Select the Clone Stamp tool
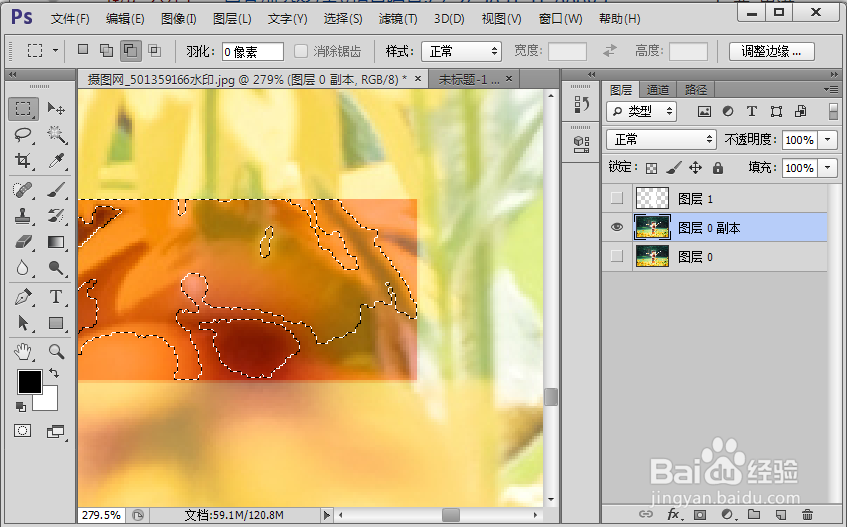Viewport: 847px width, 527px height. [23, 216]
